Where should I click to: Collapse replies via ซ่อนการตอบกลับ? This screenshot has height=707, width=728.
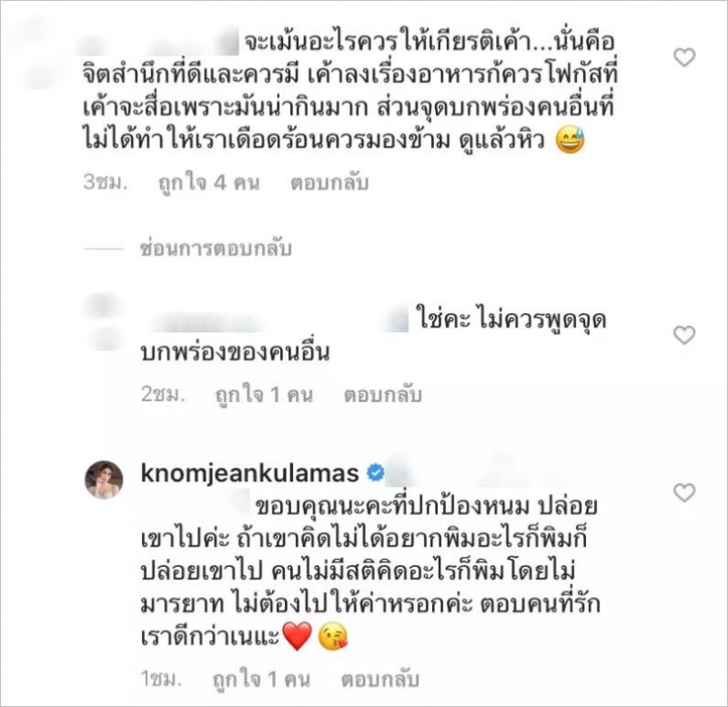pyautogui.click(x=216, y=248)
